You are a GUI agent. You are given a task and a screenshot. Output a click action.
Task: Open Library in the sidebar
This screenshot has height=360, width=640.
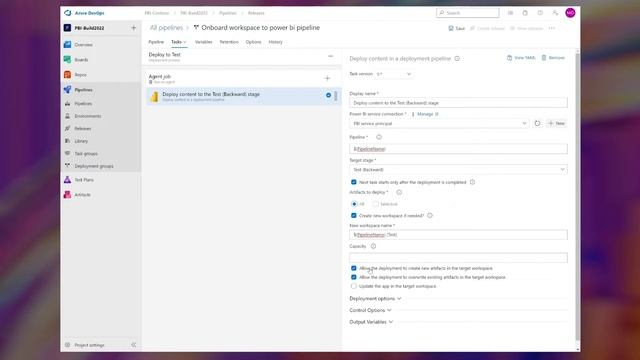(81, 141)
